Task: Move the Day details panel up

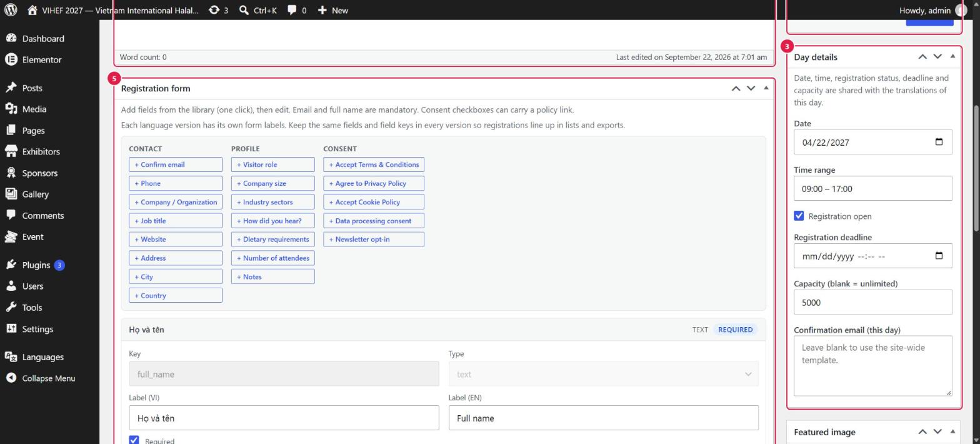Action: tap(922, 56)
